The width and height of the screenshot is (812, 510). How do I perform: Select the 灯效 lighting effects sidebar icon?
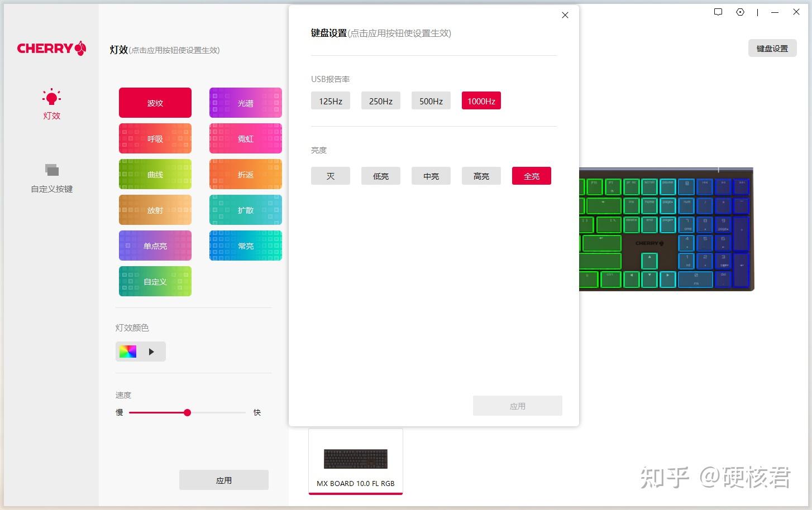pyautogui.click(x=51, y=104)
